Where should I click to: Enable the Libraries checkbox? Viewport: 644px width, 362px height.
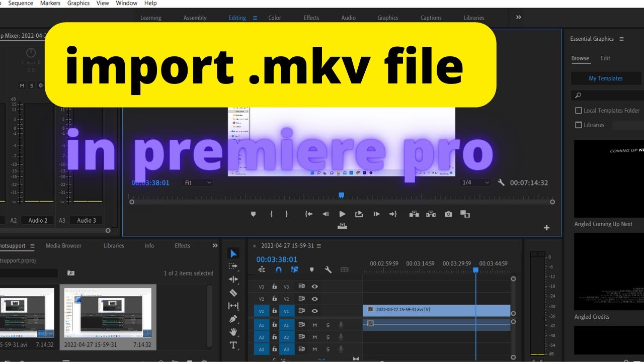579,125
